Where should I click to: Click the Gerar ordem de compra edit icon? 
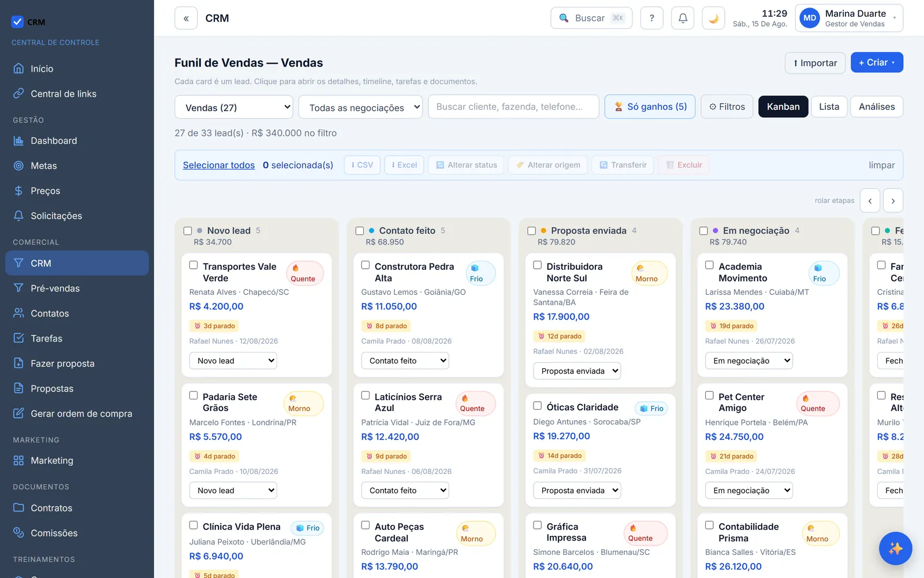(18, 413)
